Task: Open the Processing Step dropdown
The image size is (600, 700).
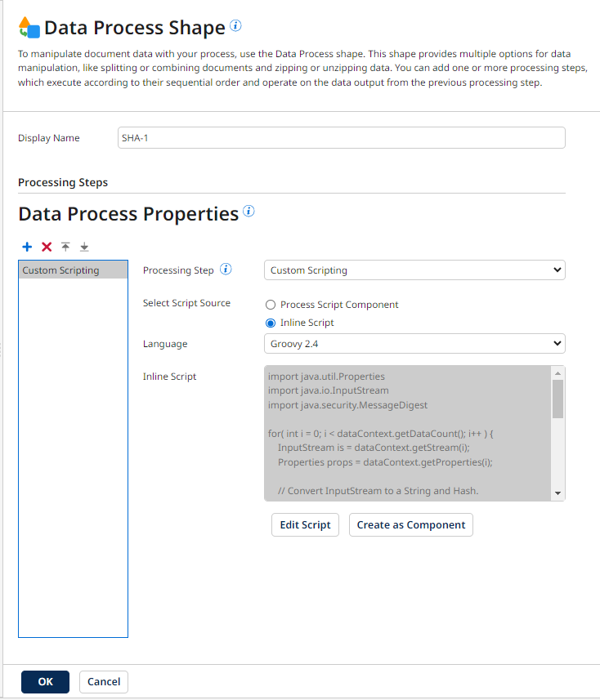Action: pyautogui.click(x=414, y=270)
